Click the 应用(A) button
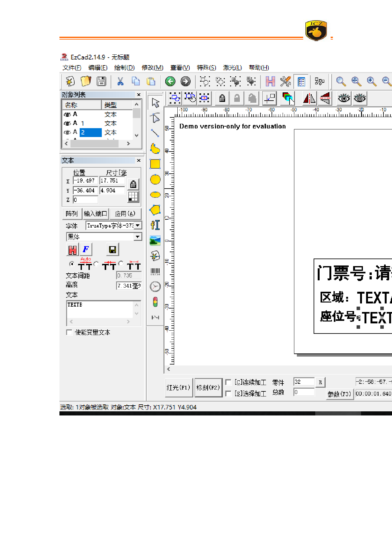Viewport: 392px width, 555px height. (x=125, y=214)
